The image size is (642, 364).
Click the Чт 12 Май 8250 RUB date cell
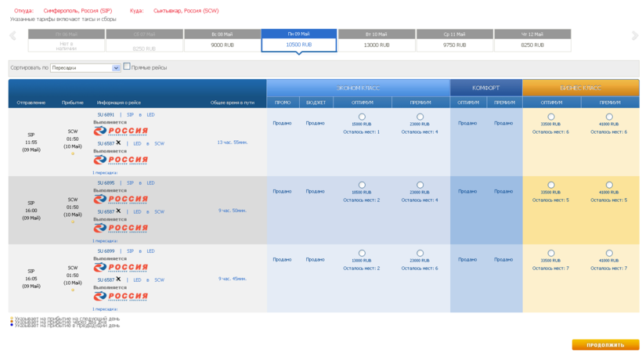(532, 41)
